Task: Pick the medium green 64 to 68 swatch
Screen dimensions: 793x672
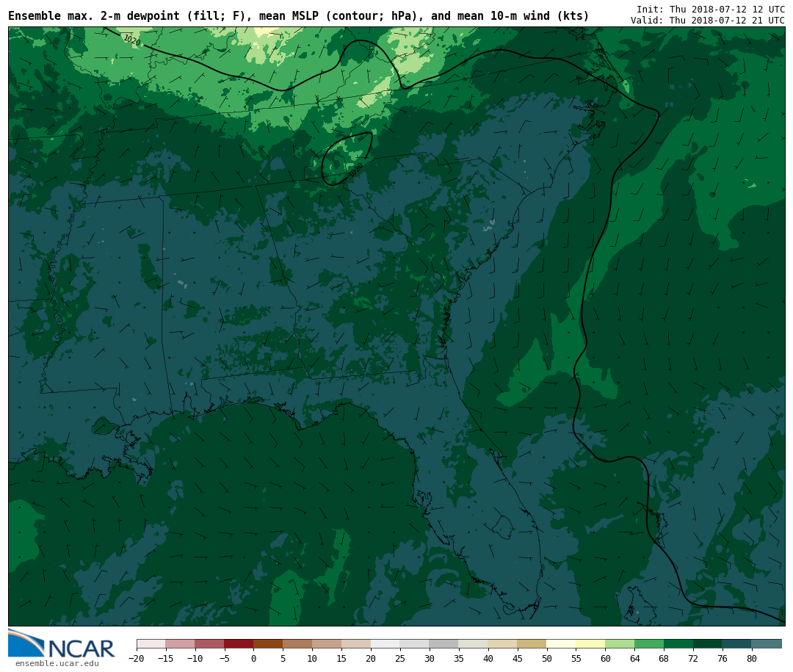Action: 649,643
